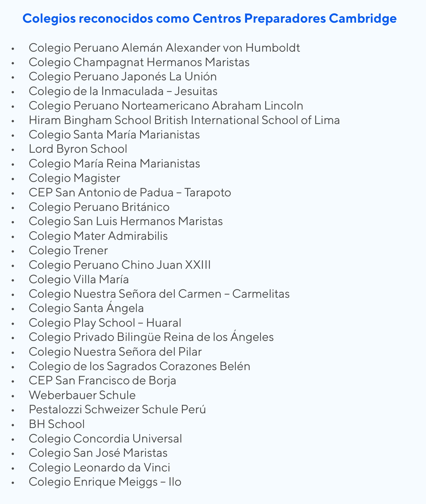Select Colegio Champagnat Hermanos Maristas entry
The width and height of the screenshot is (426, 504).
tap(139, 62)
